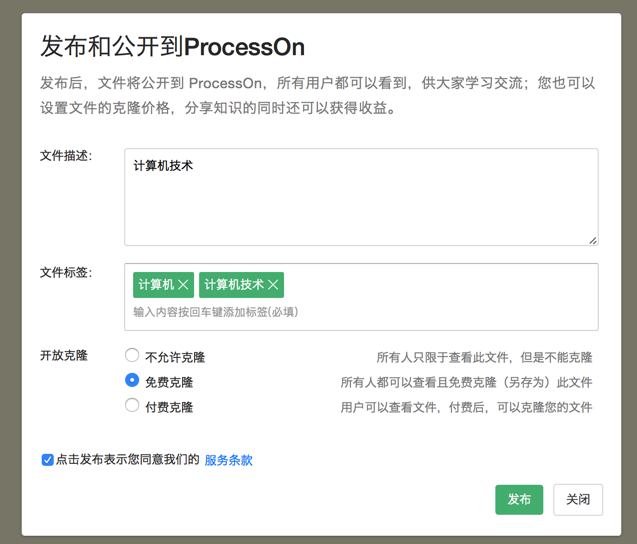Click the 关闭 button
The width and height of the screenshot is (637, 544).
[578, 499]
